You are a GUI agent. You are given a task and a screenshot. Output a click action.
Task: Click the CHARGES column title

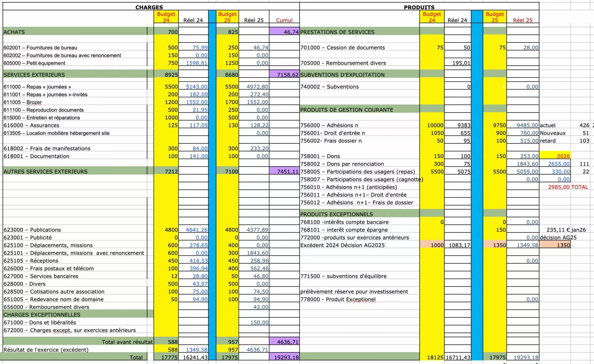(149, 7)
